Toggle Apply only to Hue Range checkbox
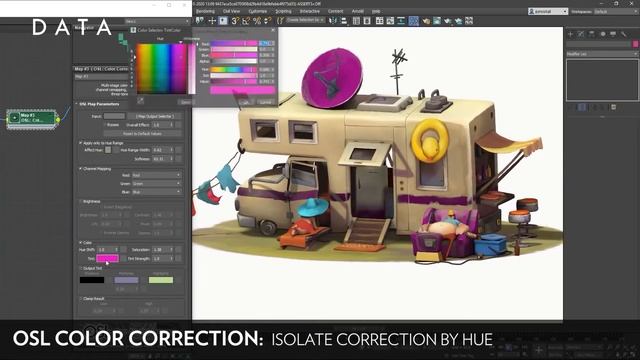The image size is (640, 360). pyautogui.click(x=80, y=143)
